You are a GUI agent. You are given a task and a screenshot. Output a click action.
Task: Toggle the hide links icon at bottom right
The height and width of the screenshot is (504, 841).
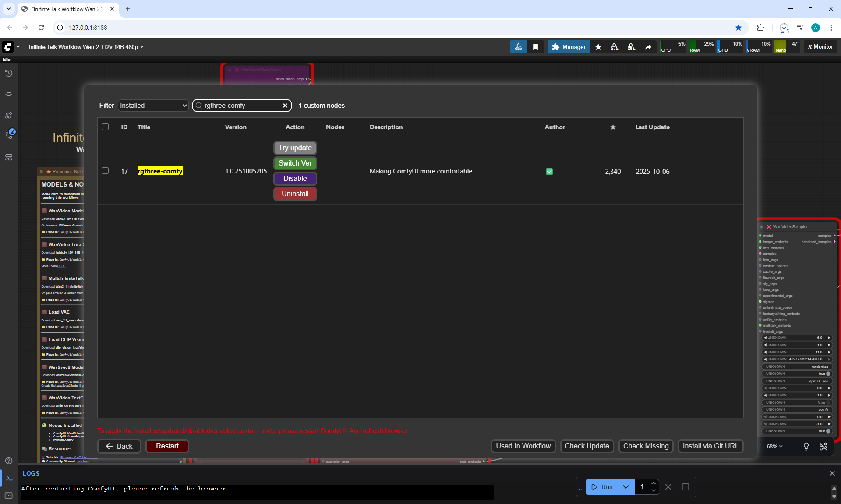coord(823,446)
